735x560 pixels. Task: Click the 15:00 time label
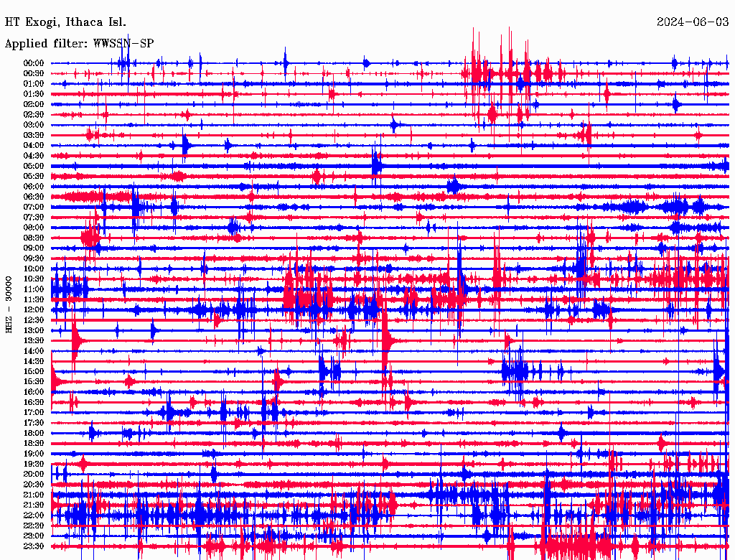coord(34,371)
